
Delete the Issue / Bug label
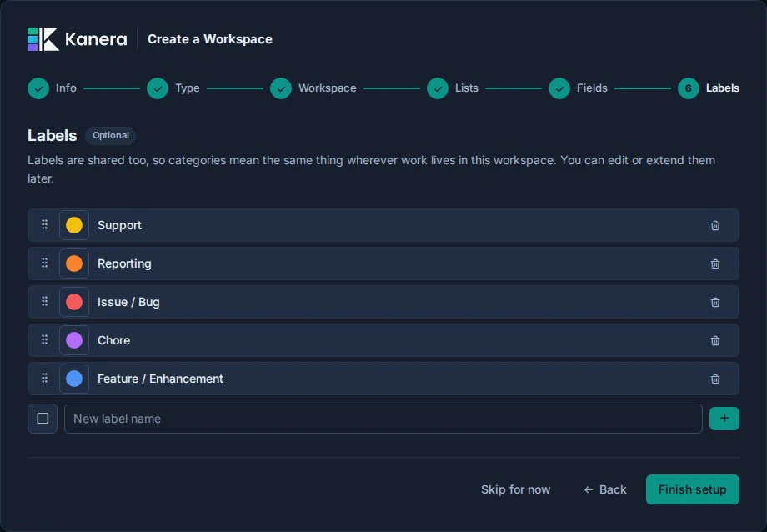pos(715,302)
